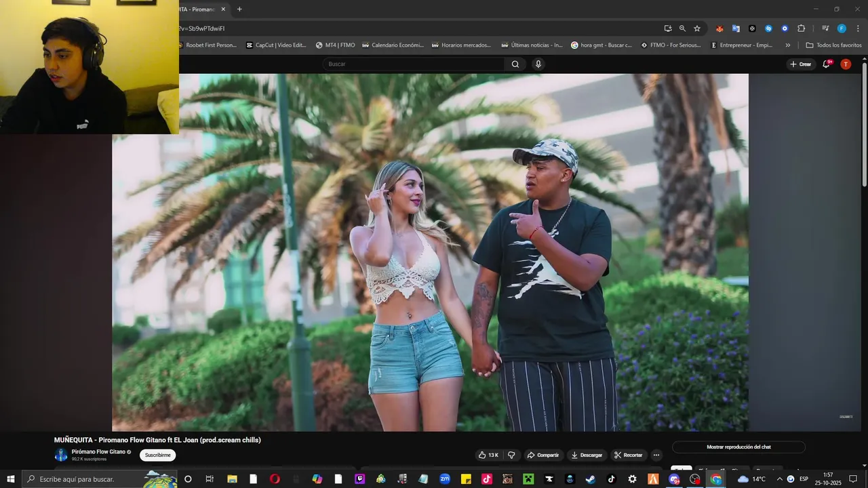Switch to Chrome on the taskbar
868x488 pixels.
point(716,479)
